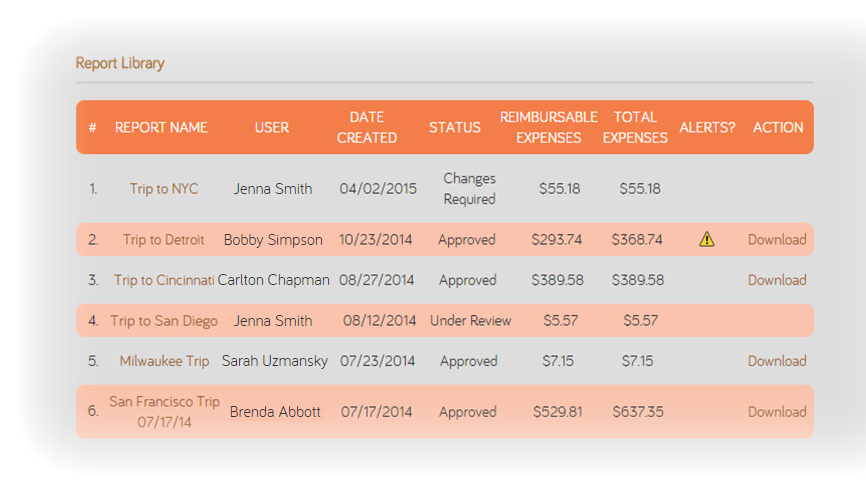Sort by Reimbursable Expenses column header
This screenshot has width=866, height=492.
pos(548,128)
